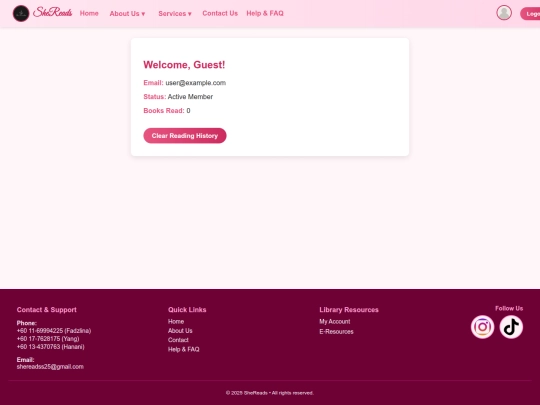The image size is (540, 405).
Task: Expand the Services dropdown menu
Action: click(x=175, y=14)
